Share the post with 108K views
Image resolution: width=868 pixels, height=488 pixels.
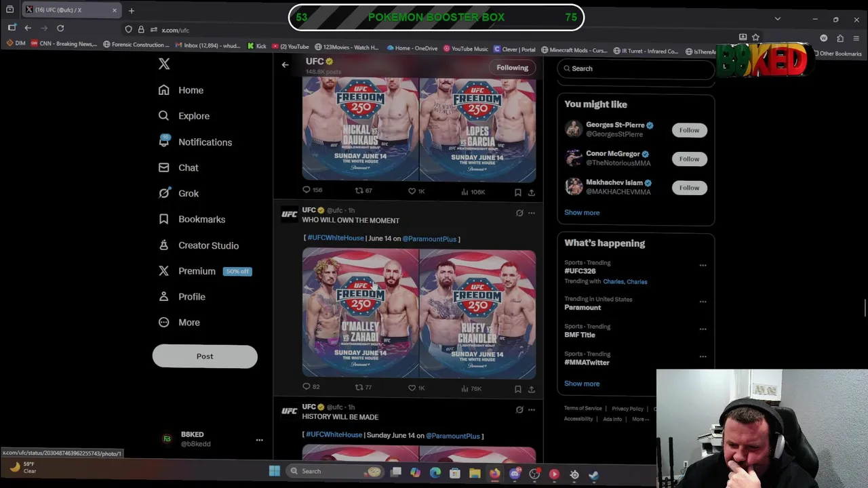point(531,192)
